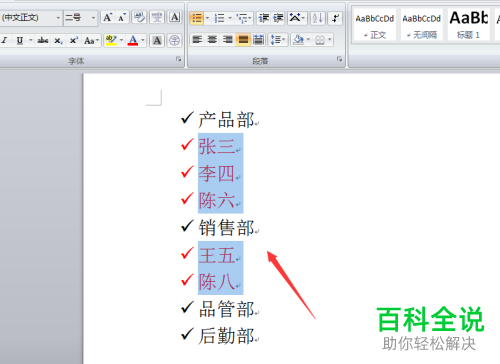This screenshot has height=364, width=500.
Task: Open the font name dropdown arrow
Action: (58, 18)
